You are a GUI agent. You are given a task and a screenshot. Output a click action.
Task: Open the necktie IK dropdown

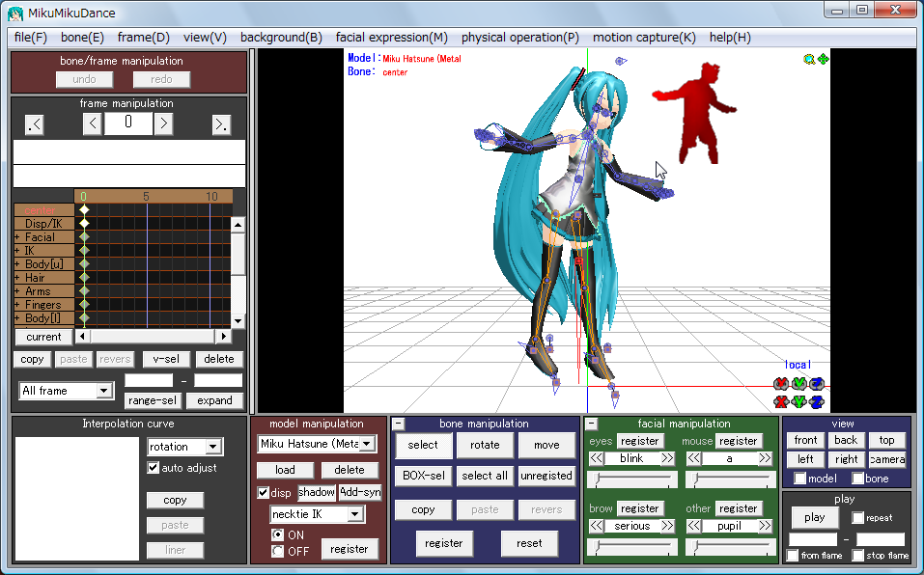[x=354, y=514]
